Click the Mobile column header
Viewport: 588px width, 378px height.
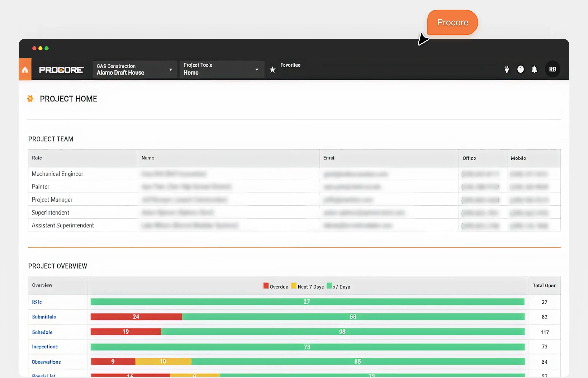click(534, 158)
